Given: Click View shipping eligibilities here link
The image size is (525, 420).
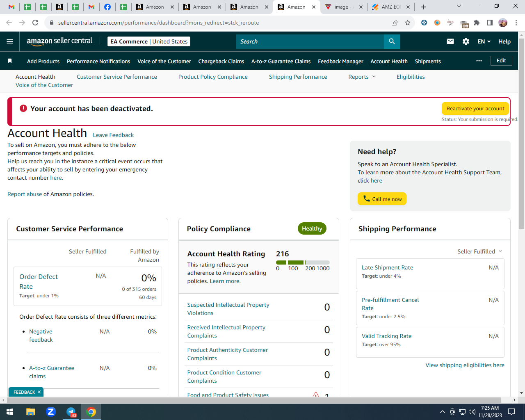Looking at the screenshot, I should pos(465,365).
